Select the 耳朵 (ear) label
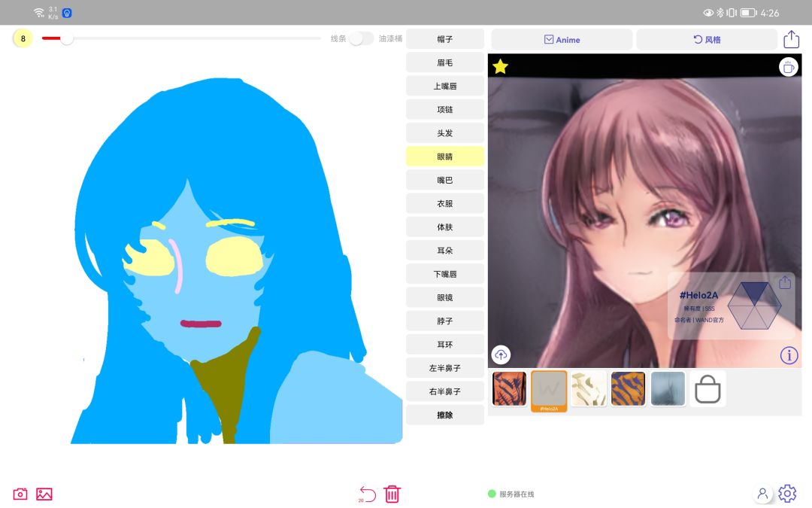This screenshot has height=508, width=812. pyautogui.click(x=445, y=251)
